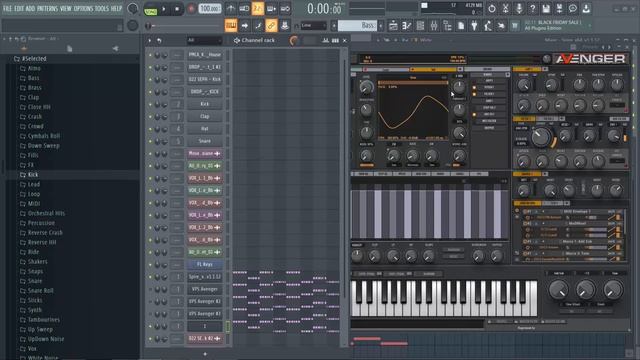The width and height of the screenshot is (640, 360).
Task: Toggle the highlighted countdown-before-recording icon
Action: point(258,9)
